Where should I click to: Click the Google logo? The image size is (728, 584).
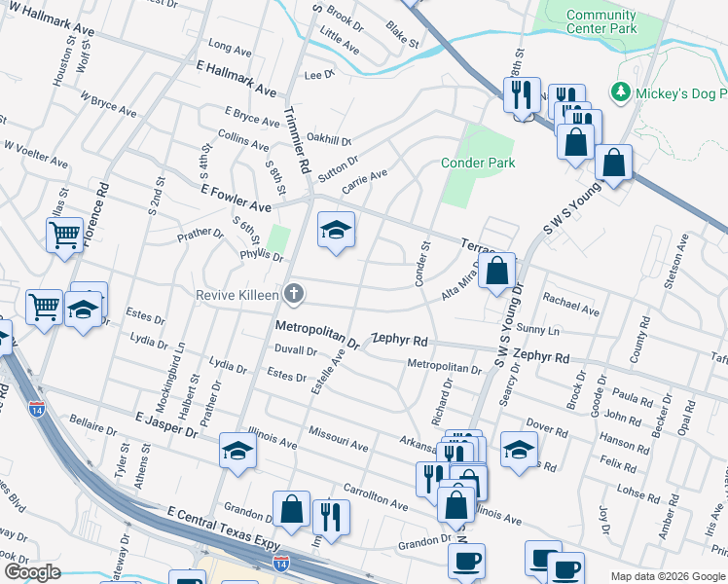coord(32,572)
